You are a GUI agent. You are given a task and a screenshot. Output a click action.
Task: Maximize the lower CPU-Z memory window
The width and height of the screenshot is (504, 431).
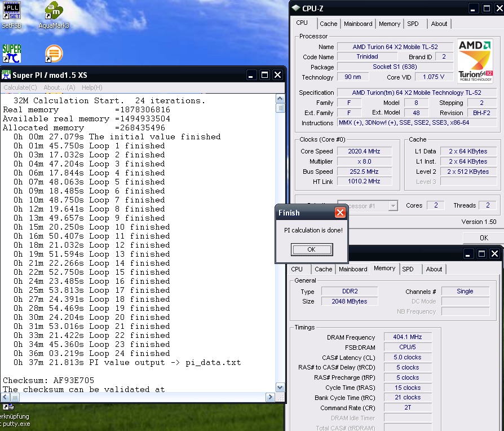(481, 254)
